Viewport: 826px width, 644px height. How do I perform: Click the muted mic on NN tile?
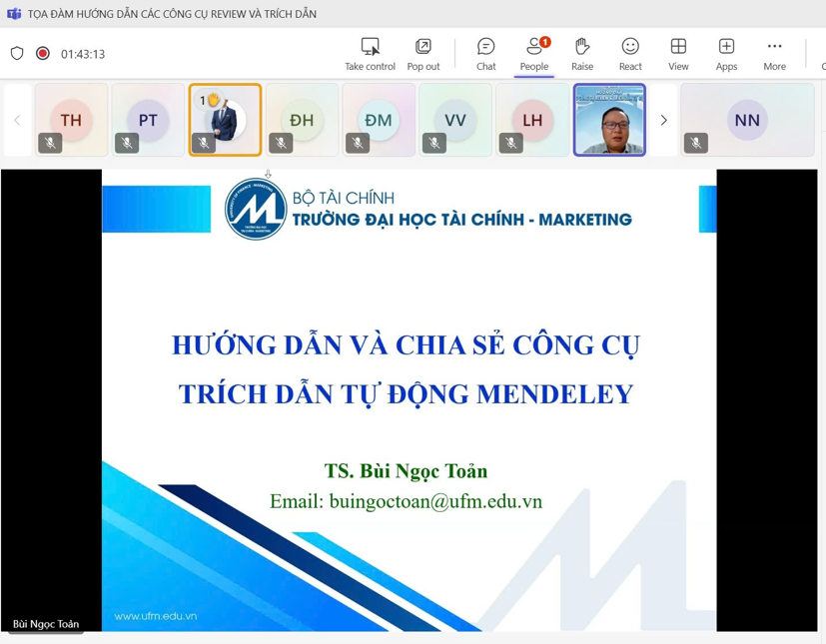tap(696, 143)
